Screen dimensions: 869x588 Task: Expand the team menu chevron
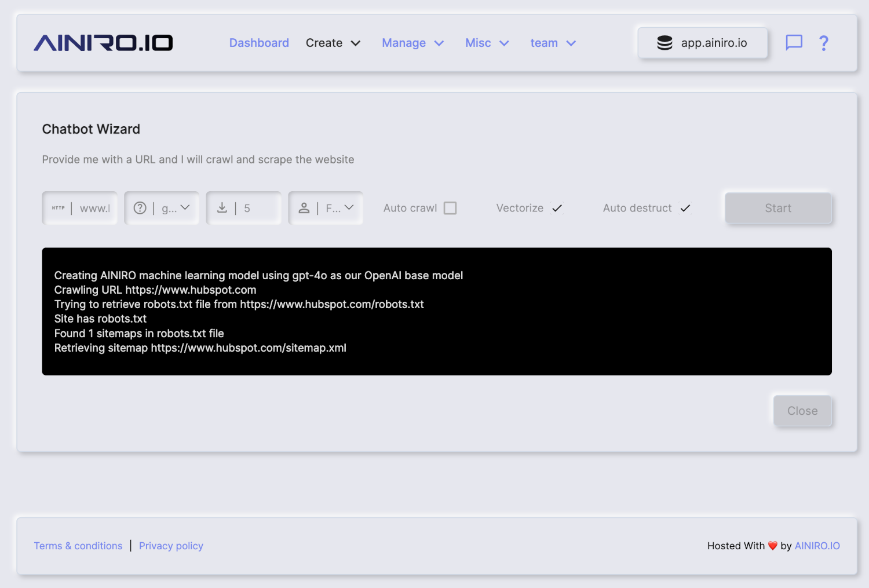(x=571, y=43)
